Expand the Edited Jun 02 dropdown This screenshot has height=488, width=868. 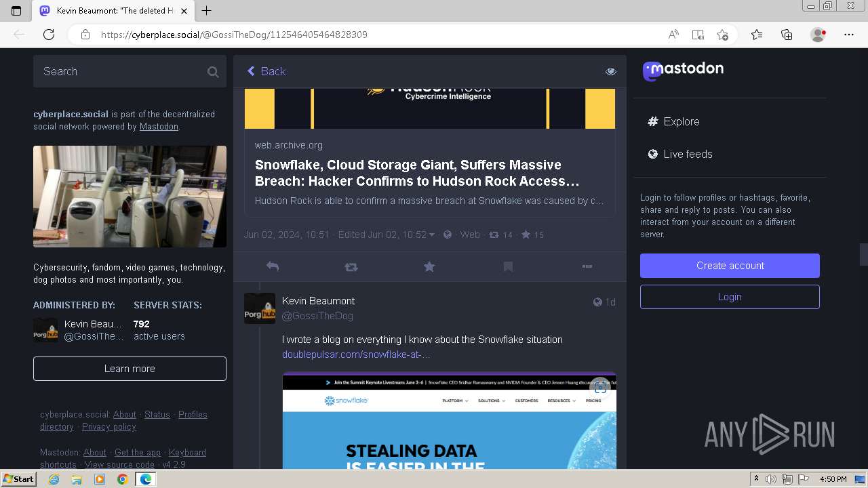tap(387, 235)
